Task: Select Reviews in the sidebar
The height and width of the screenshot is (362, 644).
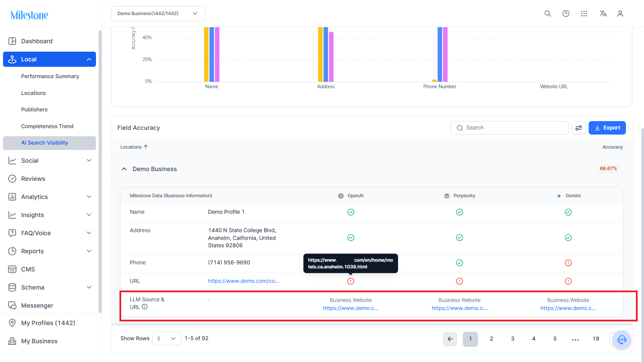Action: 33,179
